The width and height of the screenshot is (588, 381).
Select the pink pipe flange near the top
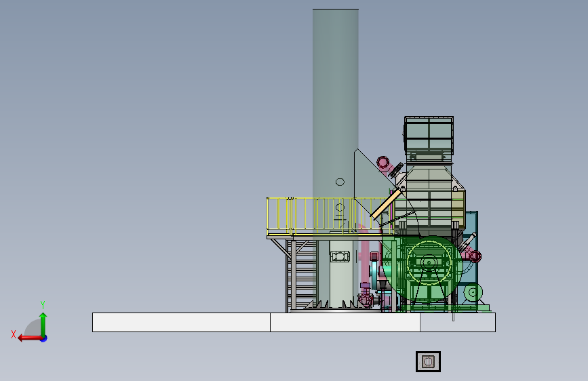383,163
